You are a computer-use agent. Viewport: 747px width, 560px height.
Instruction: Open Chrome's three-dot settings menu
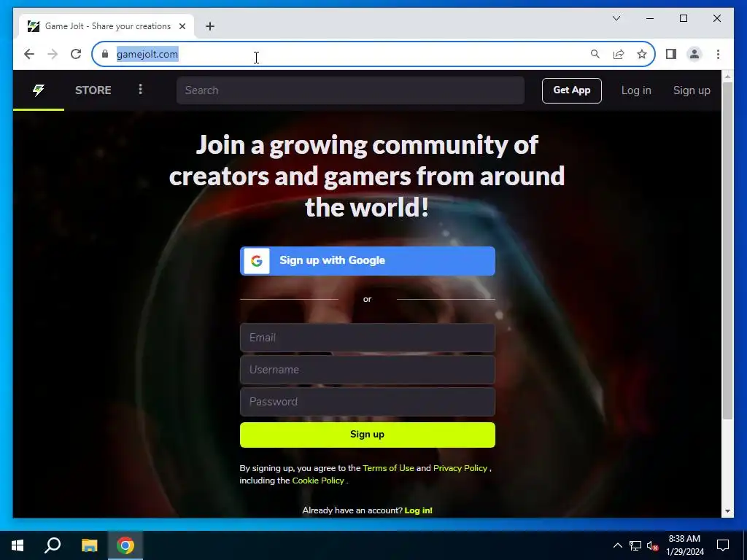click(718, 54)
